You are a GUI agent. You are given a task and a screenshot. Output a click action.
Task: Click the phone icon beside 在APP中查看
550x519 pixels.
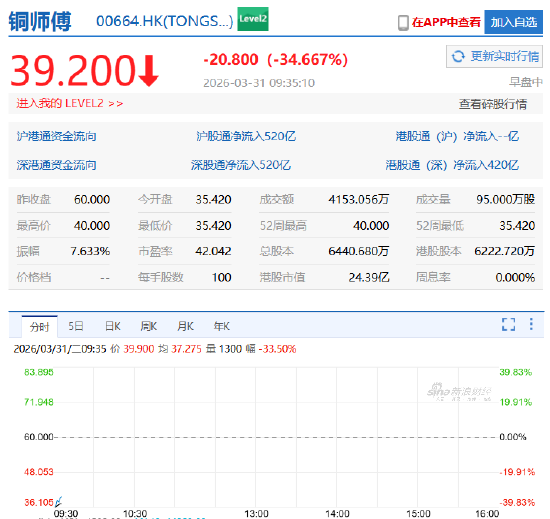click(403, 23)
